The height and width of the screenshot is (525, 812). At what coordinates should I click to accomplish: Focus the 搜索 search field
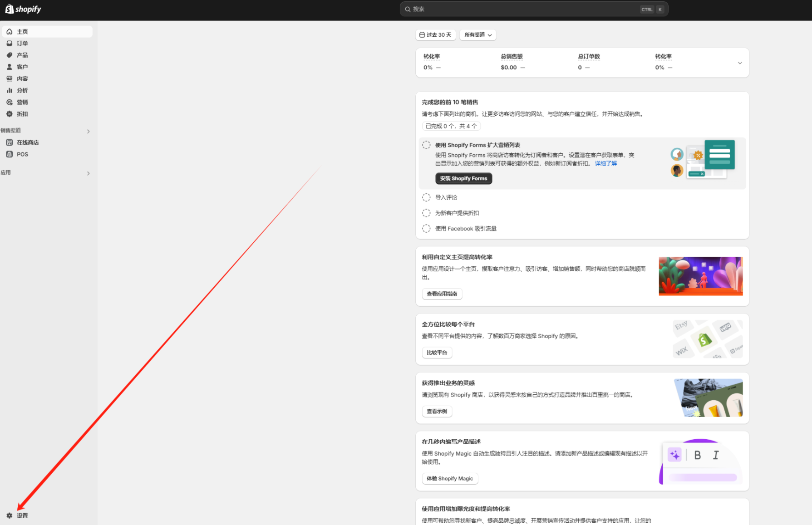click(534, 9)
